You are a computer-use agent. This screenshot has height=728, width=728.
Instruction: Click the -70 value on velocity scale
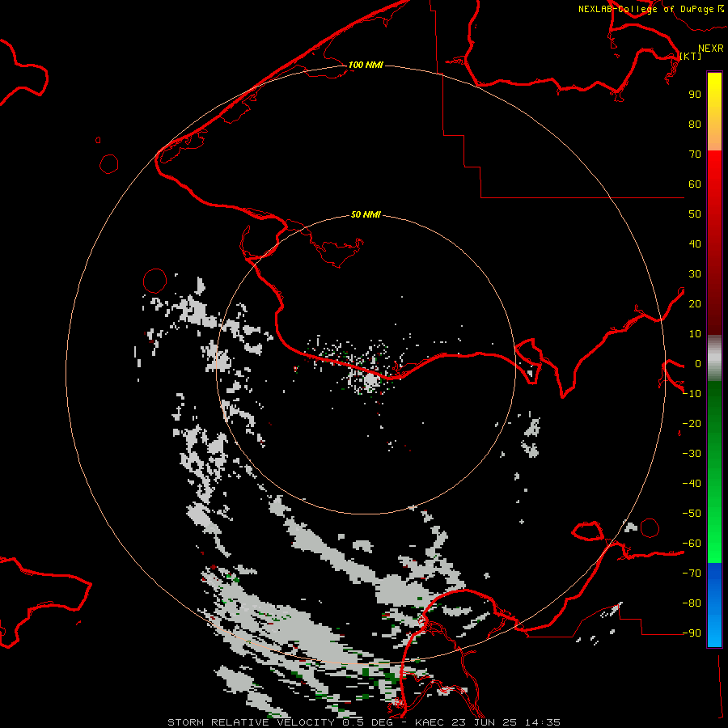692,574
